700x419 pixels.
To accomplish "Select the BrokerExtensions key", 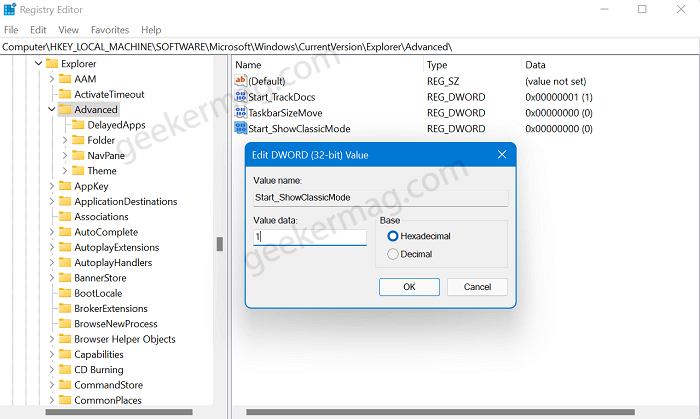I will 111,308.
